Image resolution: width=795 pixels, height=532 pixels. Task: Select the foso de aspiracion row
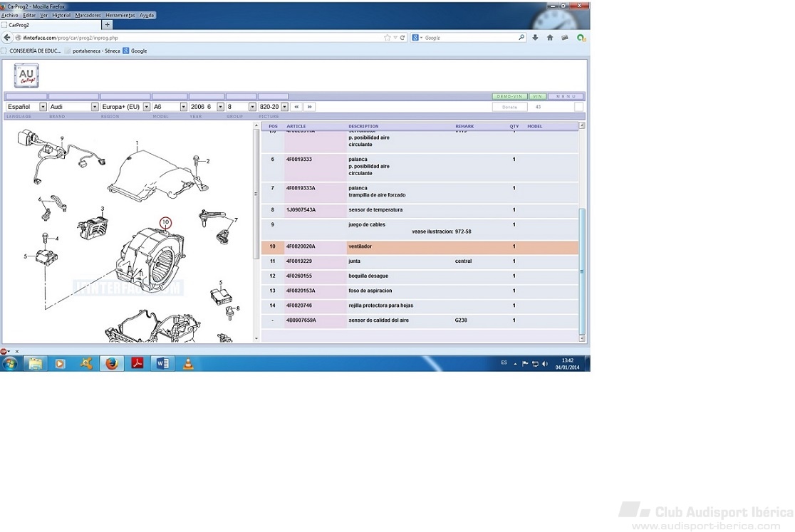point(420,291)
